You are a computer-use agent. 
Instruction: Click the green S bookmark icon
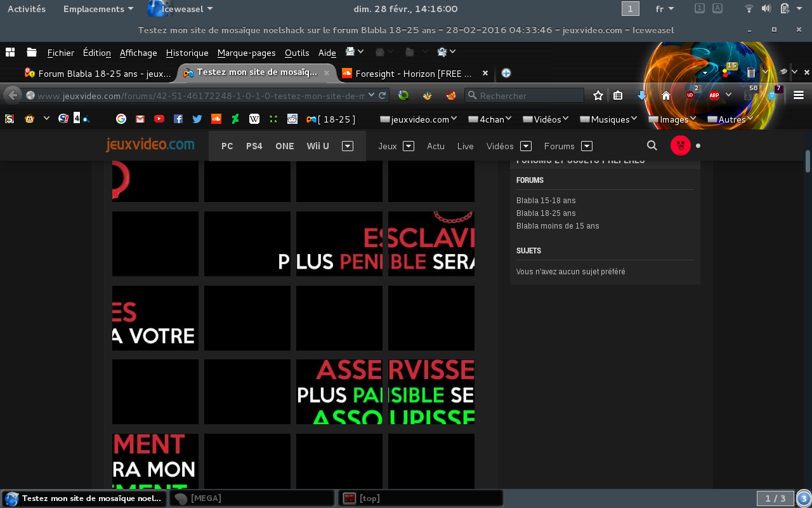(x=9, y=119)
